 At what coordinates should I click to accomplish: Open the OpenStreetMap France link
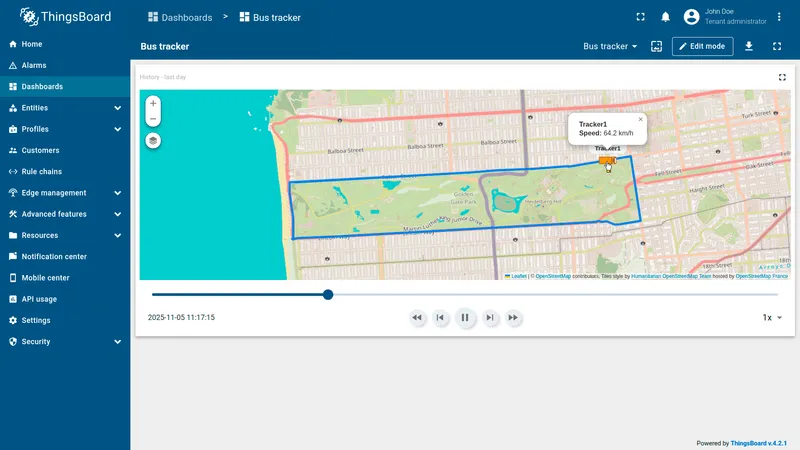click(762, 276)
